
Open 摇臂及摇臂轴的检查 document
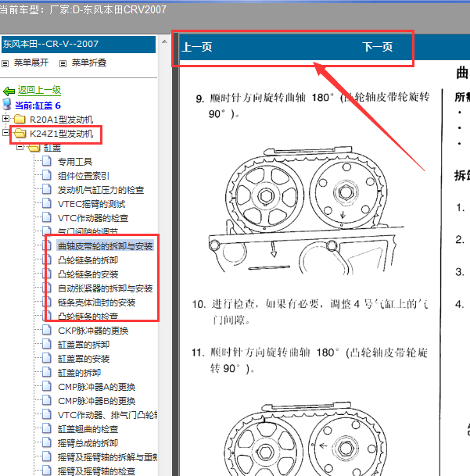pyautogui.click(x=97, y=471)
